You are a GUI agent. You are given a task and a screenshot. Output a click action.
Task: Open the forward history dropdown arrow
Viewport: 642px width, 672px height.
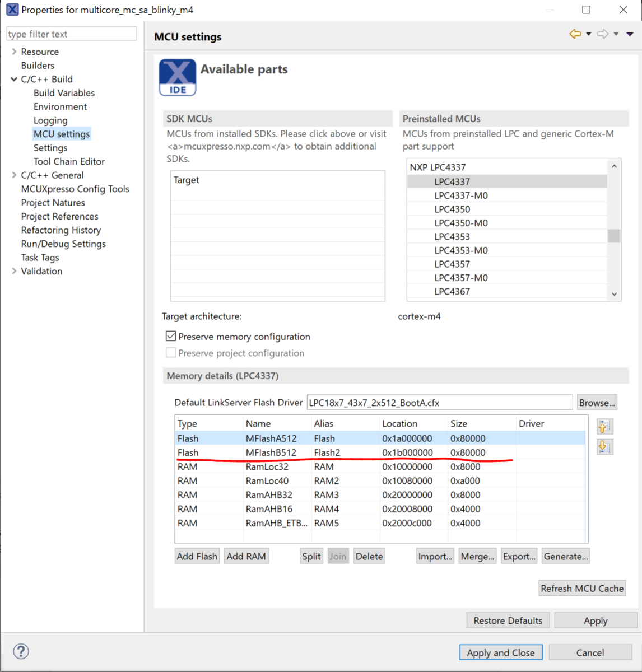click(x=616, y=34)
